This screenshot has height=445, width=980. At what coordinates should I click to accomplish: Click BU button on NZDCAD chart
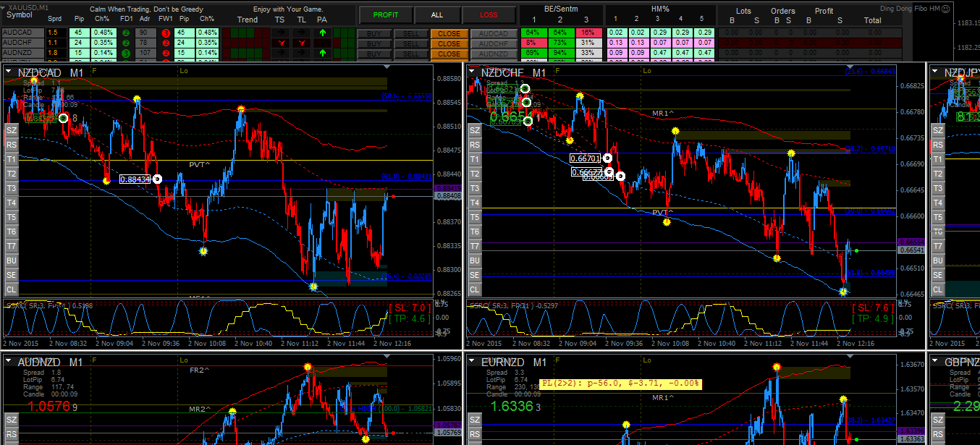point(11,260)
